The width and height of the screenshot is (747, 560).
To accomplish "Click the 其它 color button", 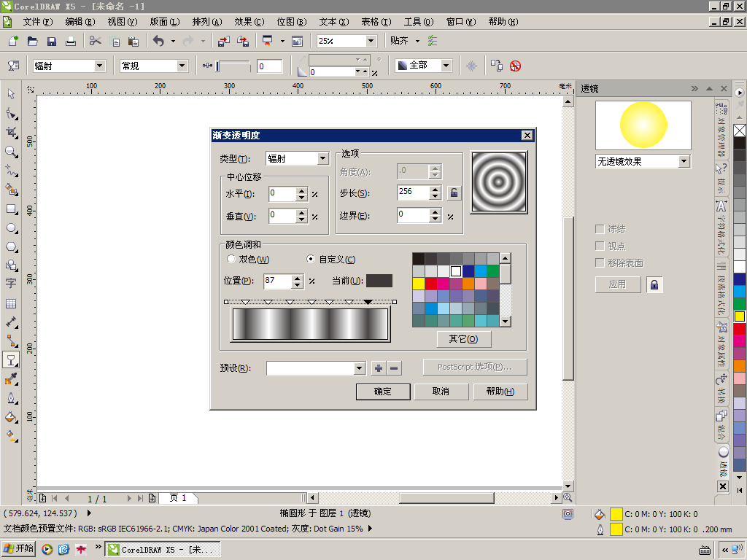I will 463,339.
